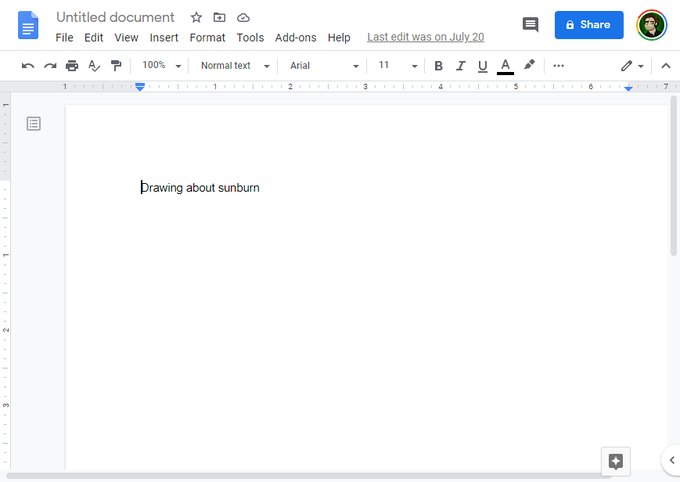
Task: Click the vertical scrollbar
Action: pos(673,176)
